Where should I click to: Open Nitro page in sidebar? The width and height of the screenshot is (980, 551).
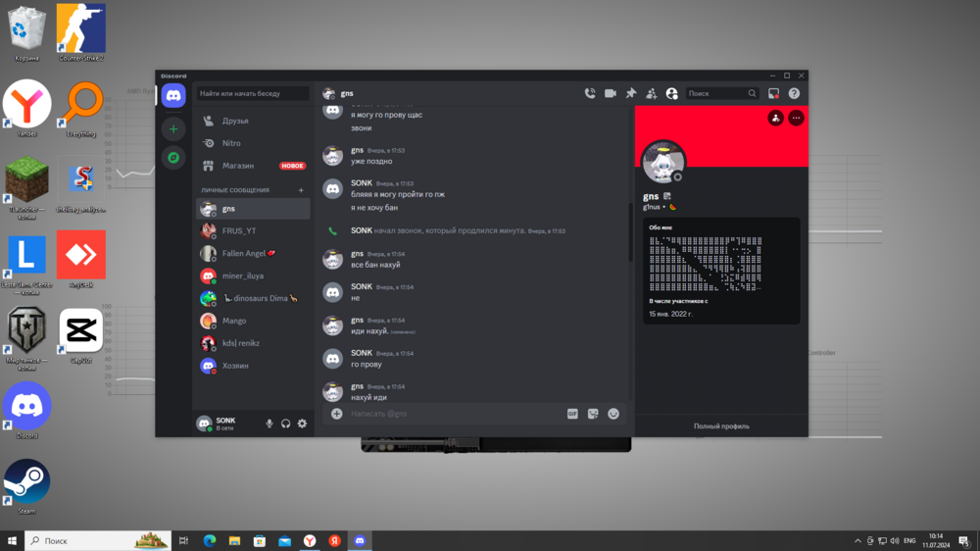[x=253, y=143]
